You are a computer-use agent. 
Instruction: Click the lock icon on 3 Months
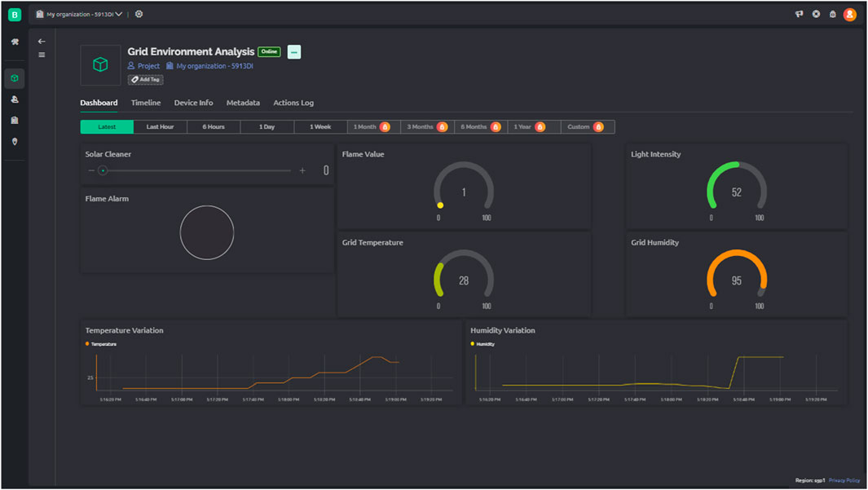443,127
